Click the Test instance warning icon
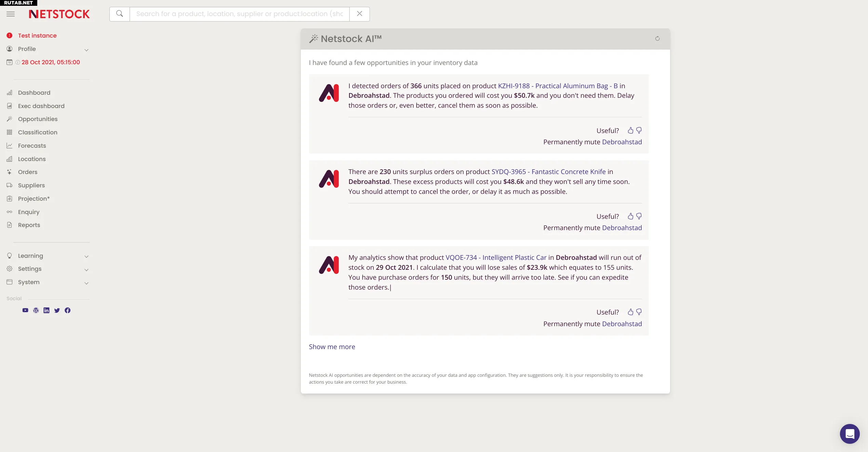The height and width of the screenshot is (452, 868). (x=10, y=36)
